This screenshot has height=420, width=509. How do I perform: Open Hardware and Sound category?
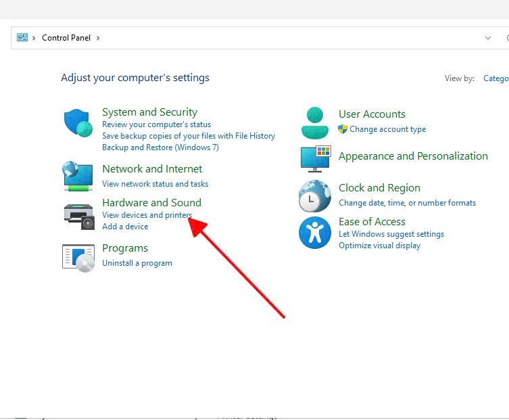[151, 203]
